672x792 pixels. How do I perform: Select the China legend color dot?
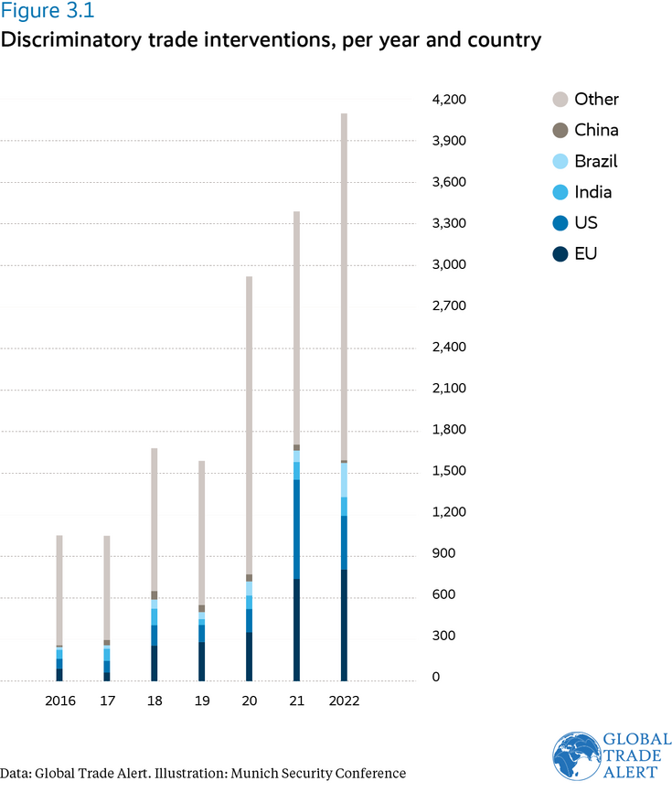[x=559, y=130]
